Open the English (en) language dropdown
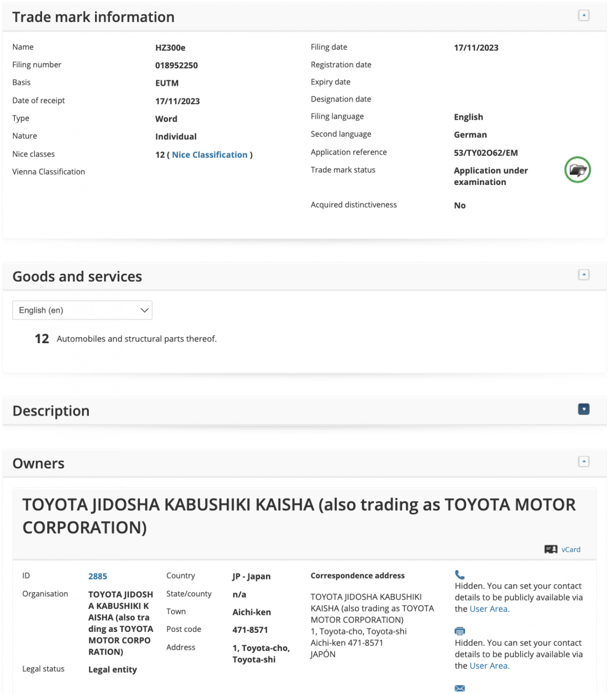616x694 pixels. [82, 310]
